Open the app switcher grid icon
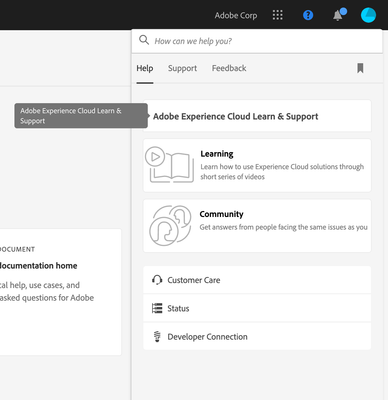Viewport: 388px width, 400px height. tap(277, 15)
